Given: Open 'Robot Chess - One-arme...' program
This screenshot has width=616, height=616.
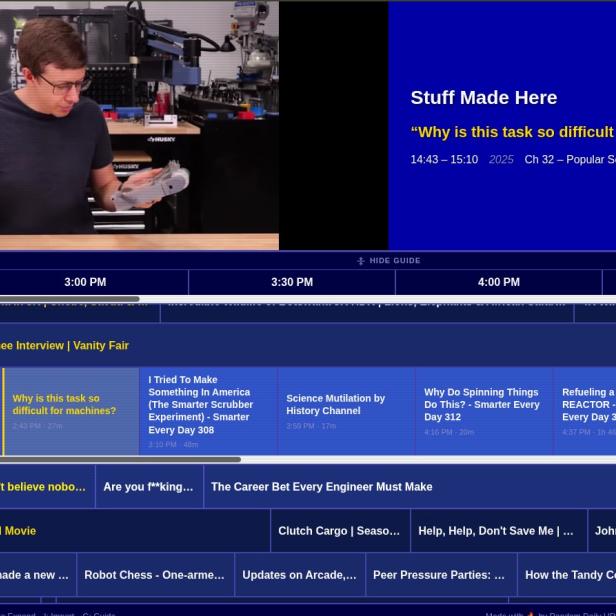Looking at the screenshot, I should 156,575.
